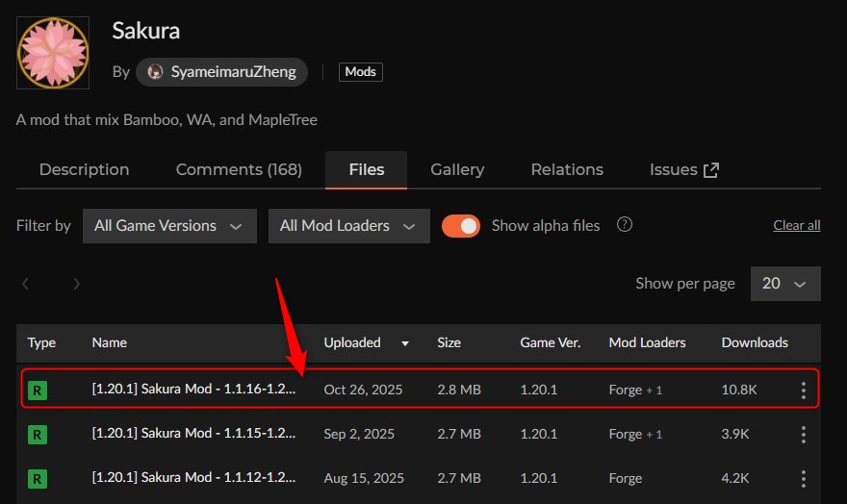Switch to the Gallery tab

(x=457, y=169)
